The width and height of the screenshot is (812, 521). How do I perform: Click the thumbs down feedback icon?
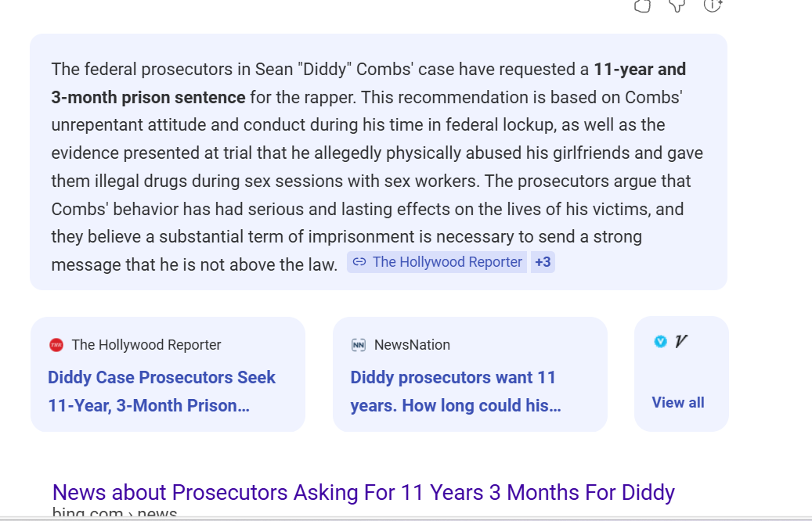pos(677,5)
